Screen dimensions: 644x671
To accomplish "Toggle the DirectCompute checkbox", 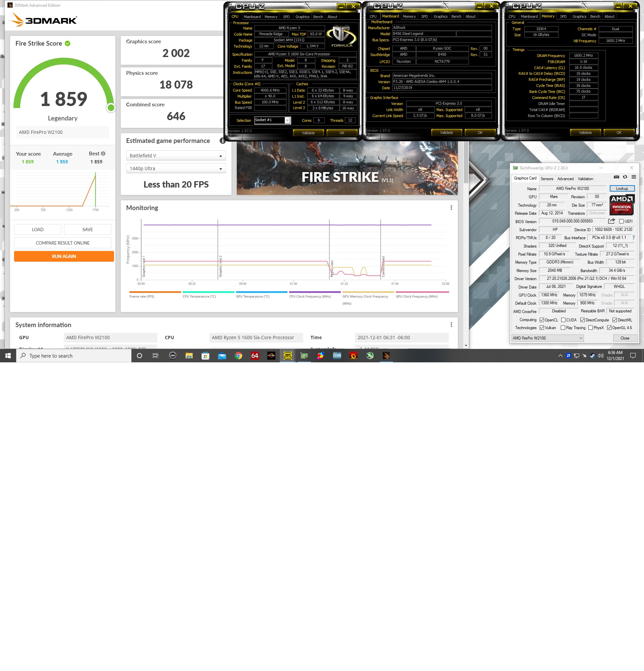I will 582,320.
